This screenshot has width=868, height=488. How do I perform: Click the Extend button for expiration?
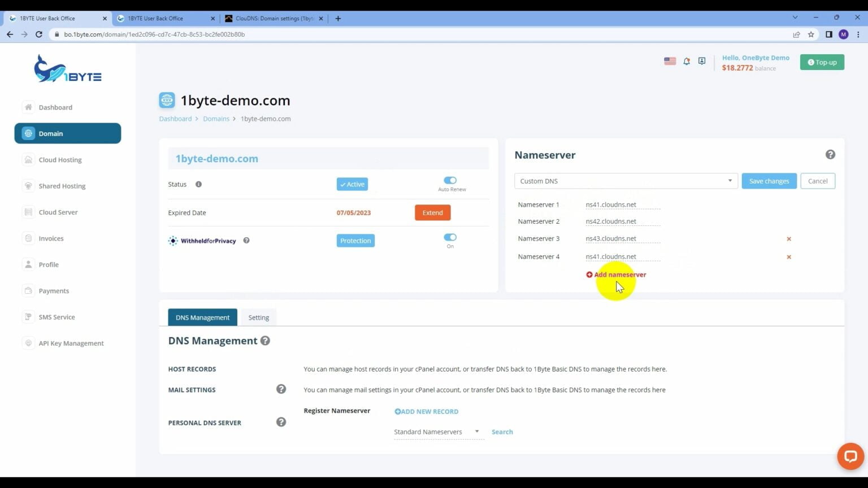[432, 212]
